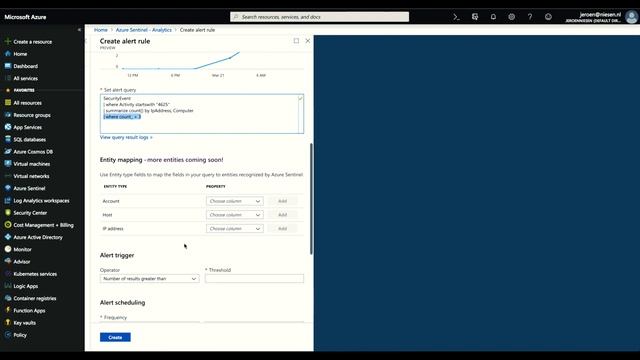Image resolution: width=640 pixels, height=360 pixels.
Task: Click the Virtual networks icon
Action: pyautogui.click(x=7, y=176)
